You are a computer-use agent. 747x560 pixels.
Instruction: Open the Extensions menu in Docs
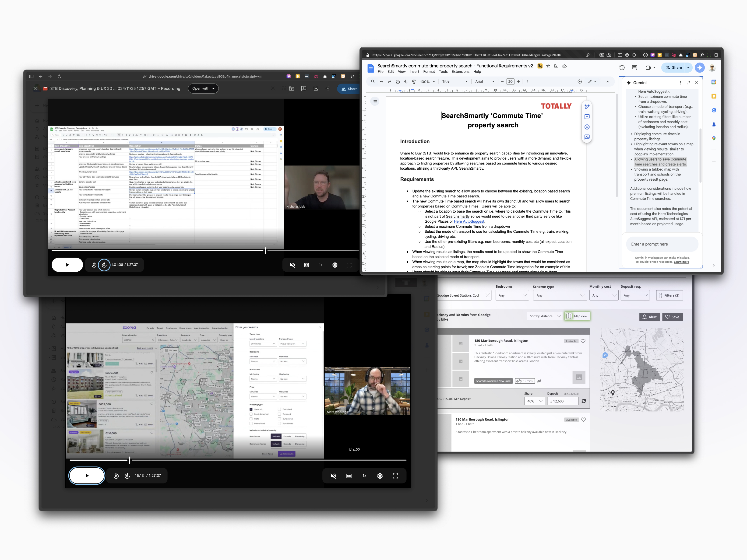(460, 72)
